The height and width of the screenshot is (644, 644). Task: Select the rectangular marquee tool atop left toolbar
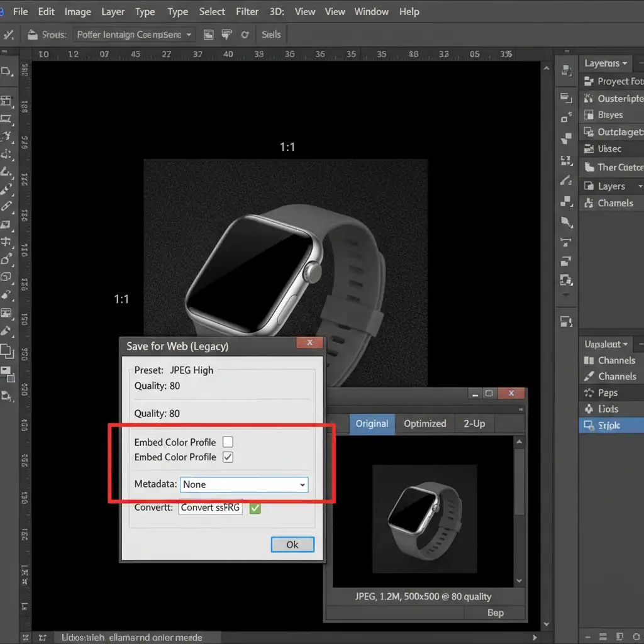pyautogui.click(x=6, y=70)
